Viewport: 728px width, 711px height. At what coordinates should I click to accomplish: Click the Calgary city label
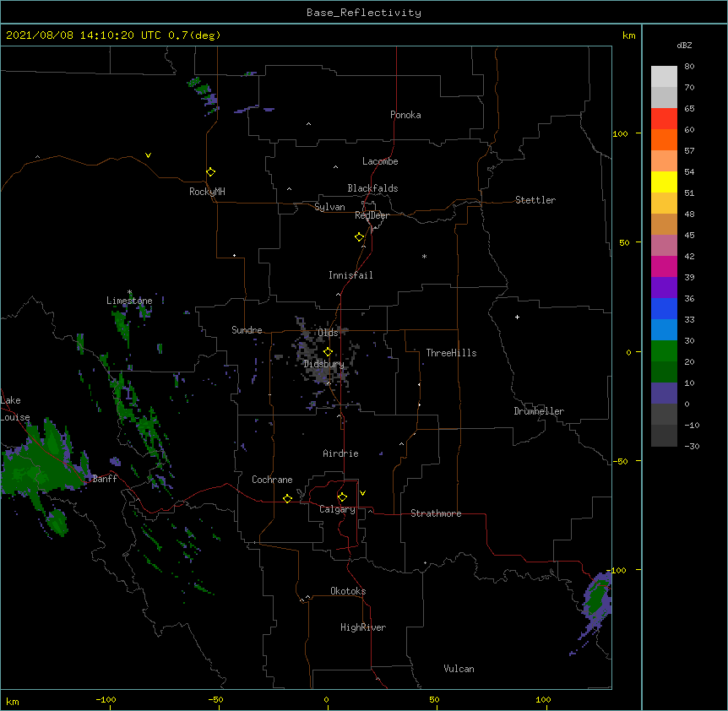pyautogui.click(x=337, y=509)
